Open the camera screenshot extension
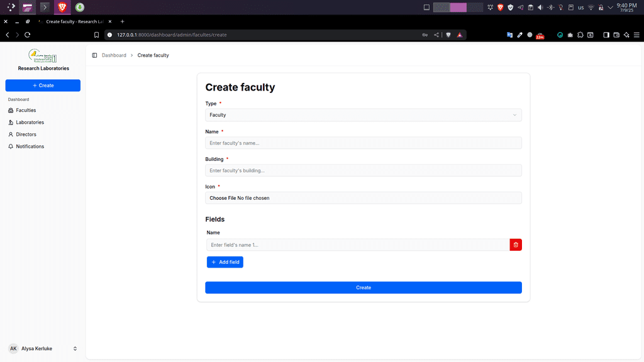Viewport: 644px width, 362px height. pos(570,35)
